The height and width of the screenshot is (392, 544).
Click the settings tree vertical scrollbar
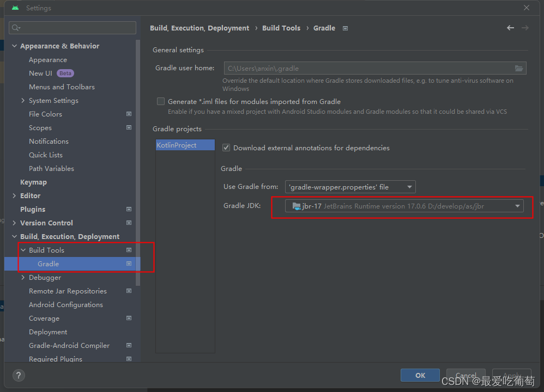click(138, 163)
